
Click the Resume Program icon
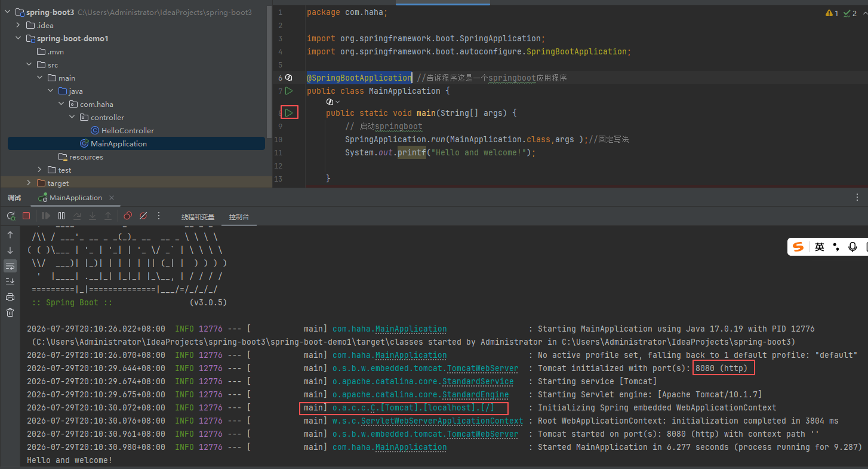(46, 216)
